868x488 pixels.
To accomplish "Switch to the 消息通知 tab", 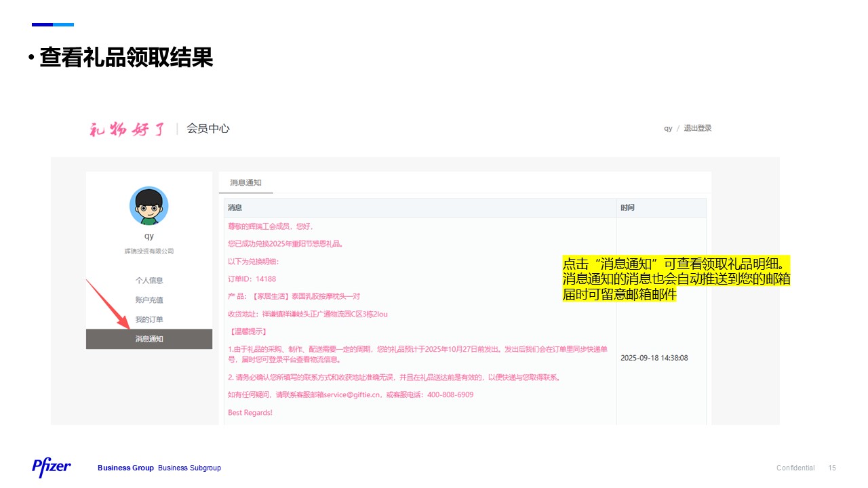I will click(x=245, y=182).
